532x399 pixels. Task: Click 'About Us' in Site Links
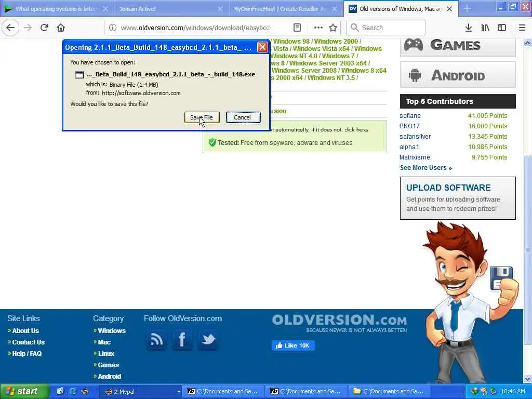point(26,331)
